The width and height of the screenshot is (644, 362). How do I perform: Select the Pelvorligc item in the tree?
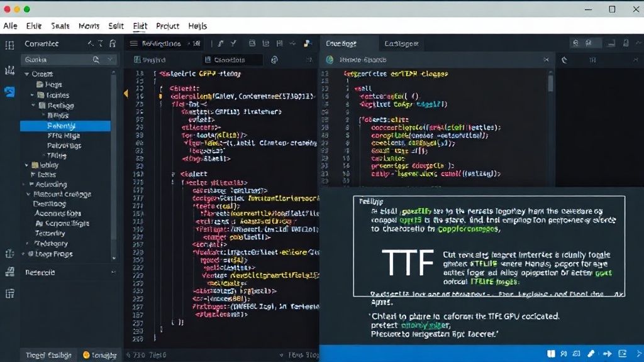[x=64, y=146]
